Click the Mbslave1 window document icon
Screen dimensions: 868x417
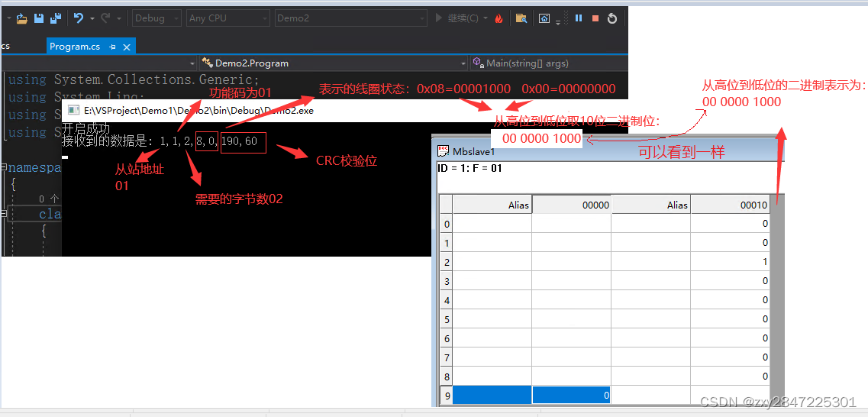point(443,150)
